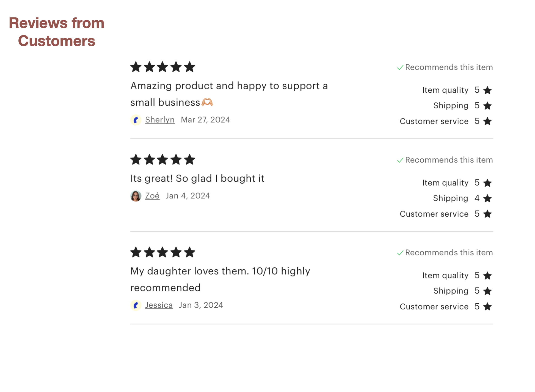Viewport: 535px width, 392px height.
Task: Click the green checkmark on Sherlyn's recommendation
Action: (x=400, y=67)
